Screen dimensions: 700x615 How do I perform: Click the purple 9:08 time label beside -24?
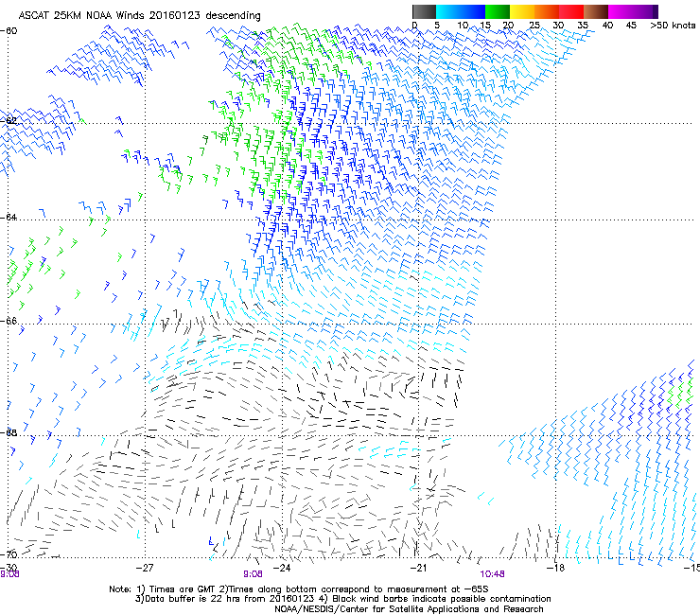253,574
